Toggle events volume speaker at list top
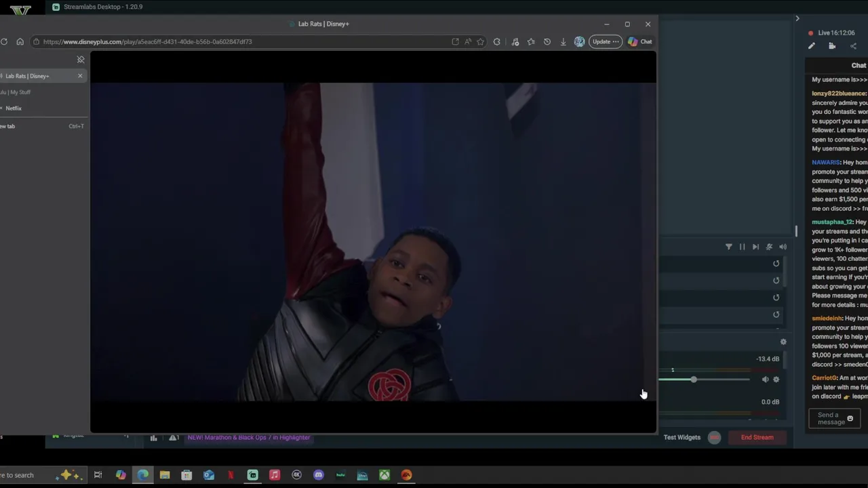The height and width of the screenshot is (488, 868). 783,247
